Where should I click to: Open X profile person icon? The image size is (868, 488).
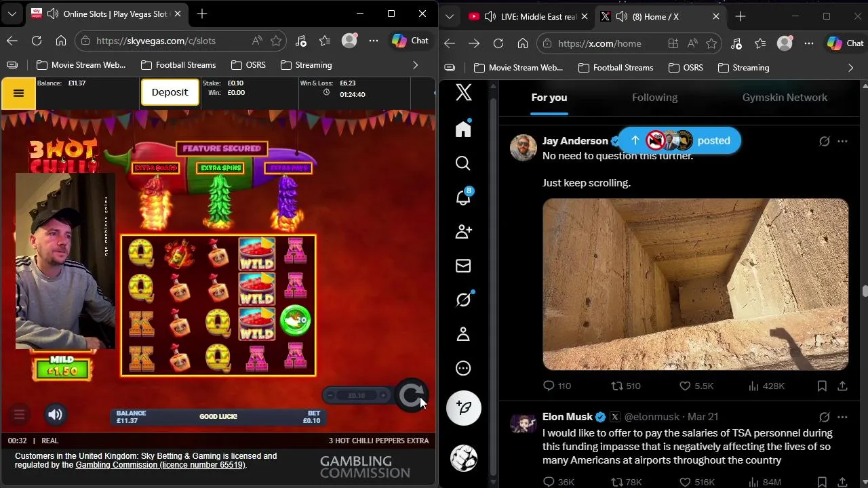point(463,334)
